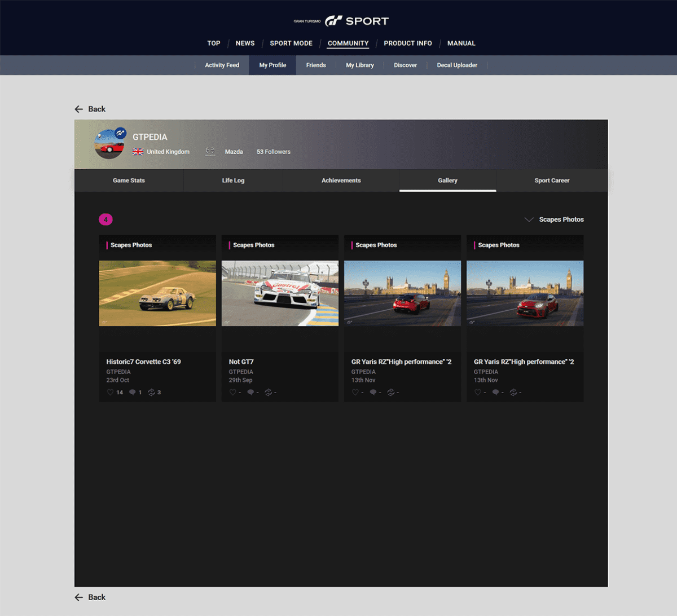Reshare the Historic7 Corvette C3 '69 photo

click(x=151, y=392)
